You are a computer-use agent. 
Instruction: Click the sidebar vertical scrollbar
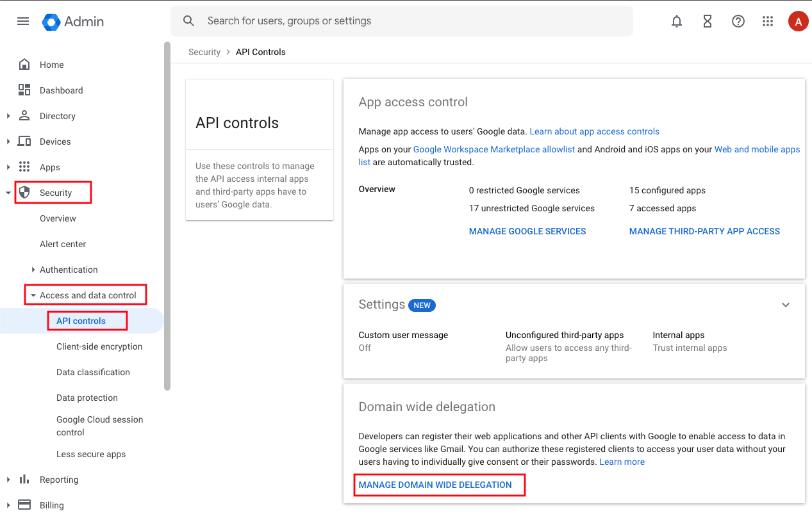[167, 216]
